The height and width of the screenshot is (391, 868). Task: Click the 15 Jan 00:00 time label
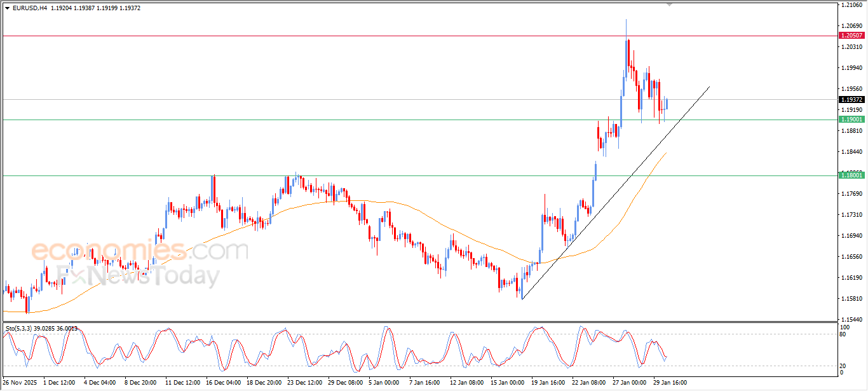point(506,383)
